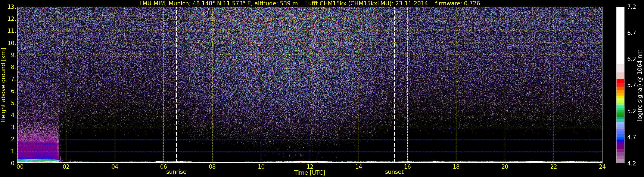Click the "sunset" label below the time axis

(x=394, y=172)
